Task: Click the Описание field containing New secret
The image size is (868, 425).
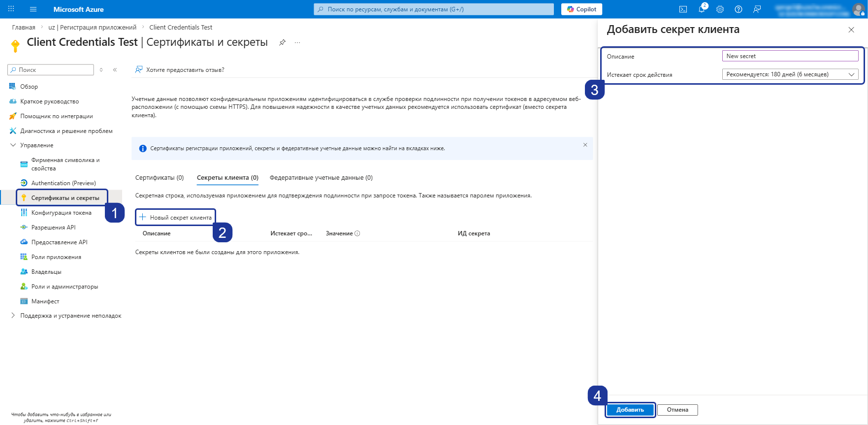Action: pos(790,56)
